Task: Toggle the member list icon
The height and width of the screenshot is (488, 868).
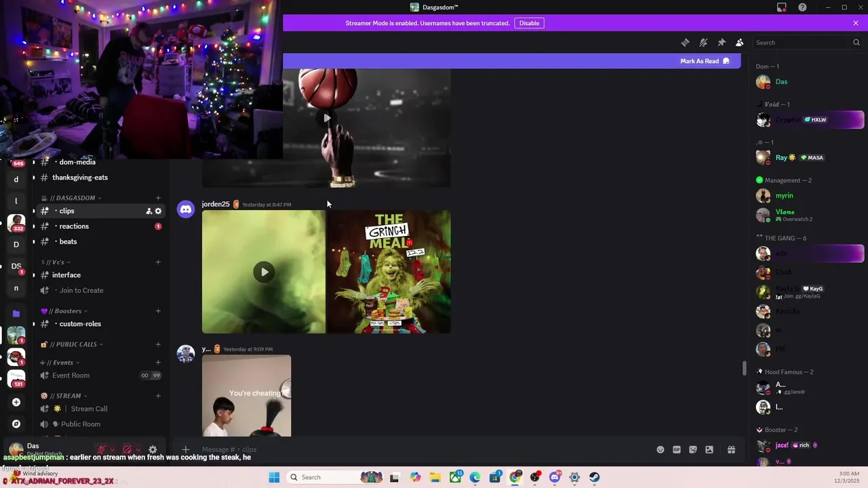Action: point(740,42)
